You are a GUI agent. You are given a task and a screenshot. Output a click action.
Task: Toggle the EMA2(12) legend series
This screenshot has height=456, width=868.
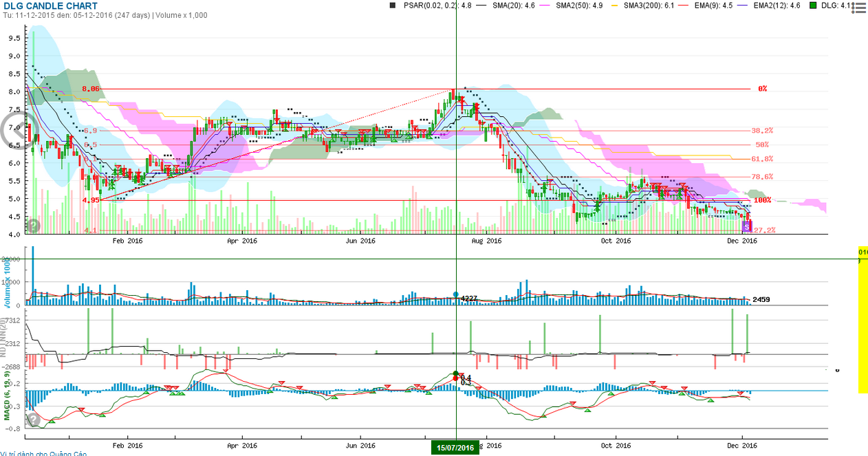click(x=768, y=6)
